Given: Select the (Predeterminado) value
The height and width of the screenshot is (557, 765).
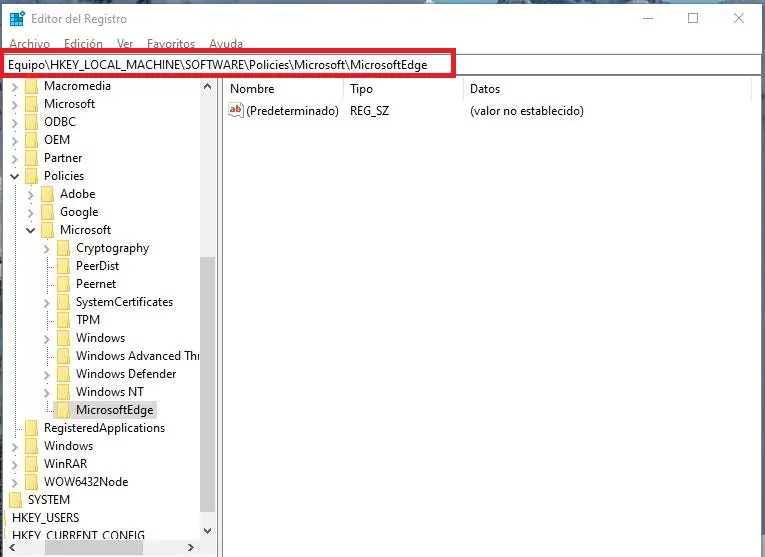Looking at the screenshot, I should 292,111.
